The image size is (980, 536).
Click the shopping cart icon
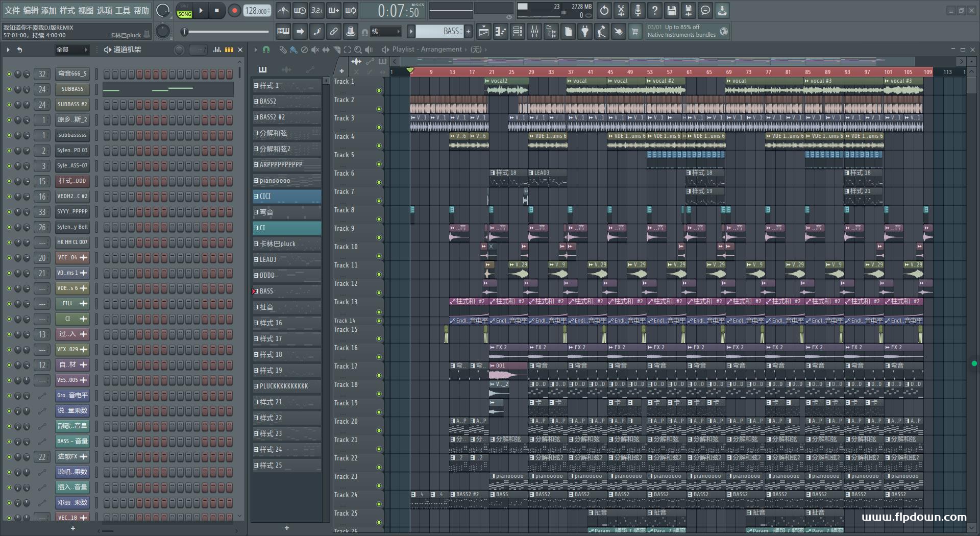coord(635,32)
